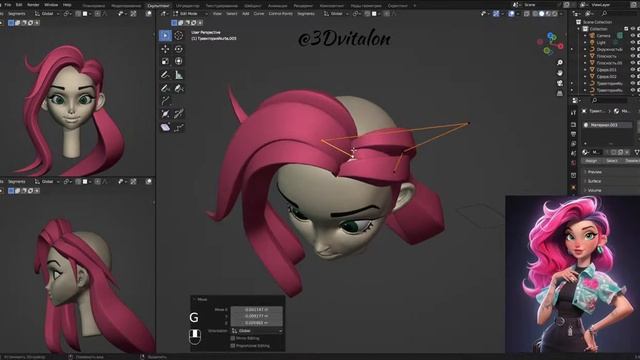Select the 3D Cursor tool

179,36
